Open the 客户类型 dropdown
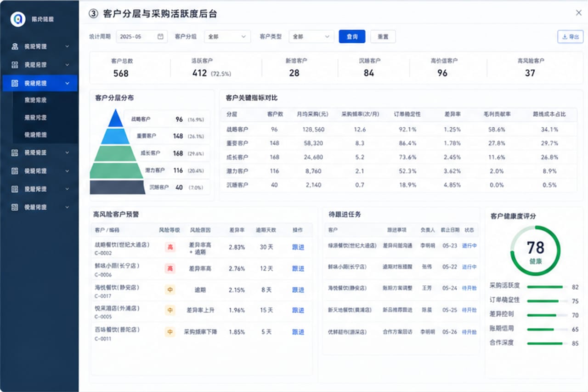The height and width of the screenshot is (392, 588). click(x=311, y=36)
